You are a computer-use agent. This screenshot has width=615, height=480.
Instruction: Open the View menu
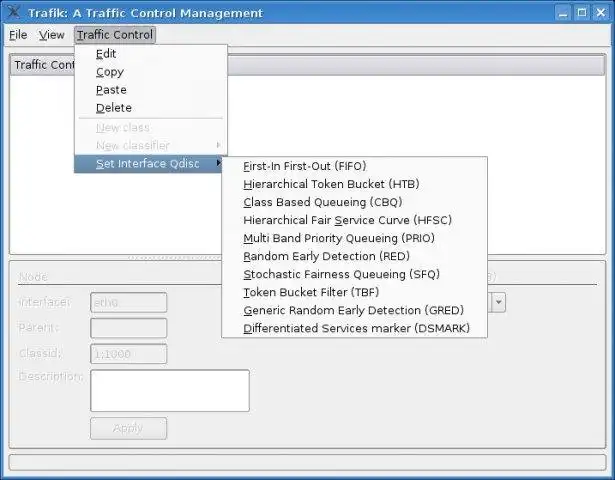51,35
